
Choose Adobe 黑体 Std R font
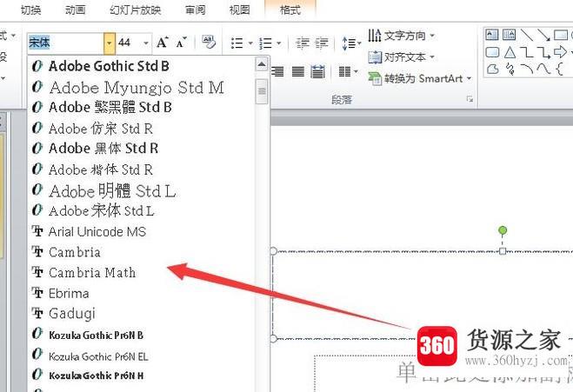tap(141, 149)
